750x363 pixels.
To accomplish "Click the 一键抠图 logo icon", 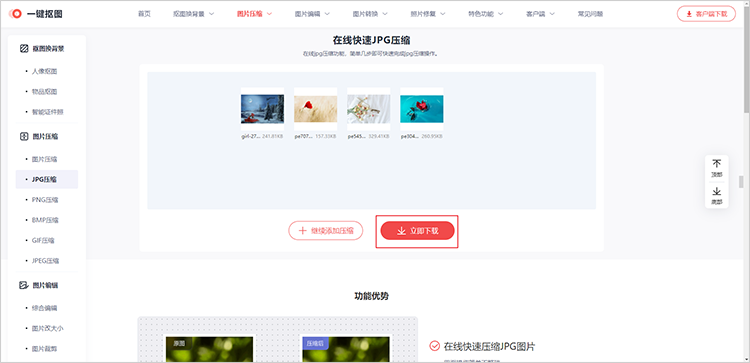I will [x=15, y=14].
